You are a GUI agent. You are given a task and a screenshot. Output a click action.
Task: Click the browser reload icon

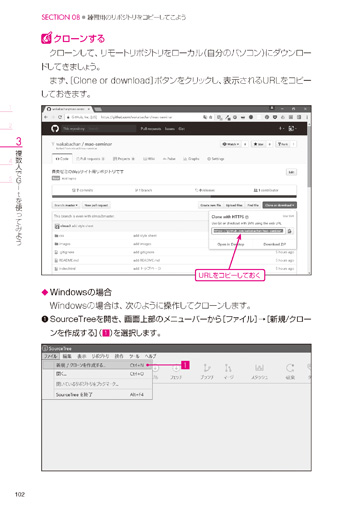point(60,117)
